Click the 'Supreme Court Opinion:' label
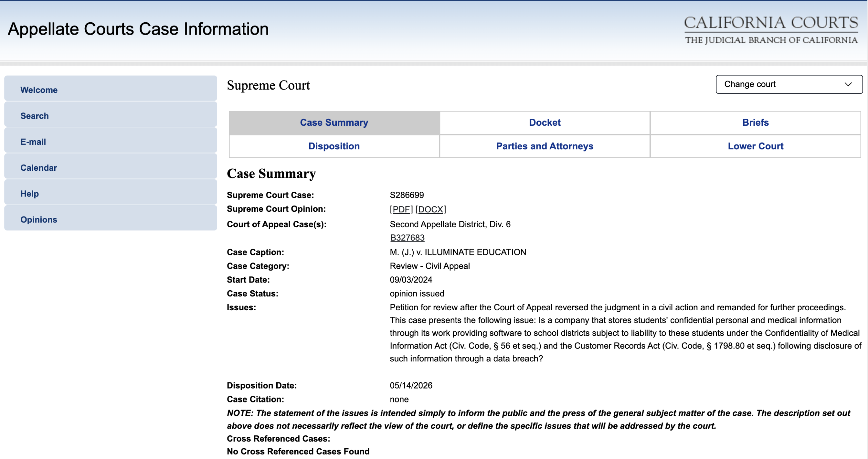The height and width of the screenshot is (459, 868). click(276, 209)
